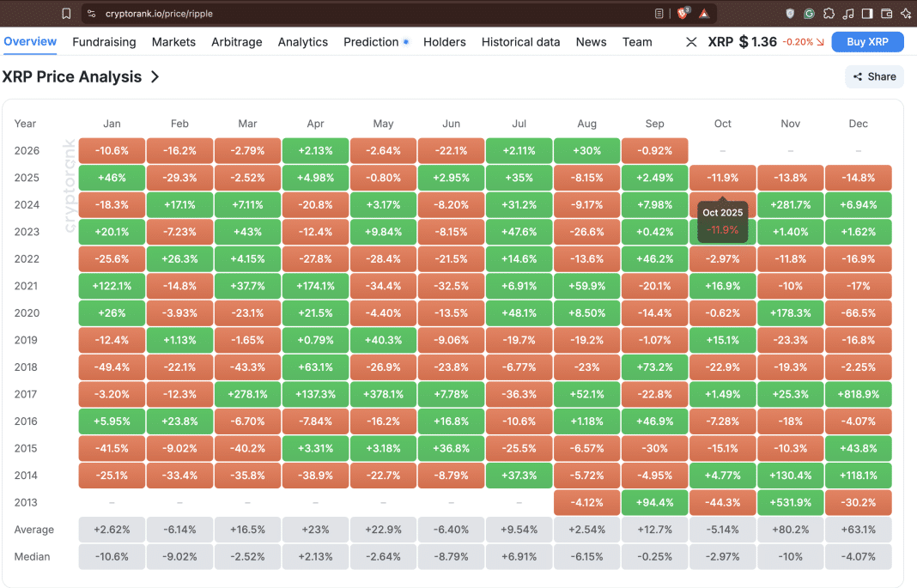Click the Median row label
The height and width of the screenshot is (588, 917).
32,557
